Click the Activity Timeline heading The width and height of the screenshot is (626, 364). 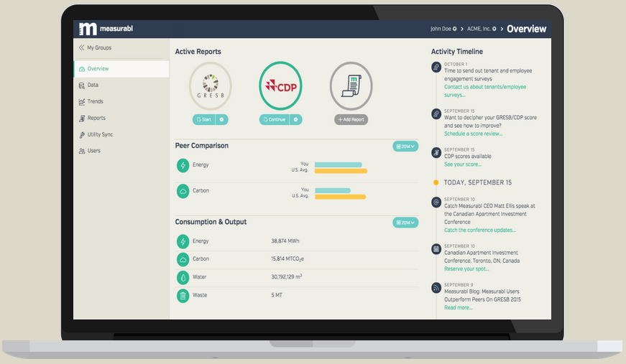(x=456, y=52)
